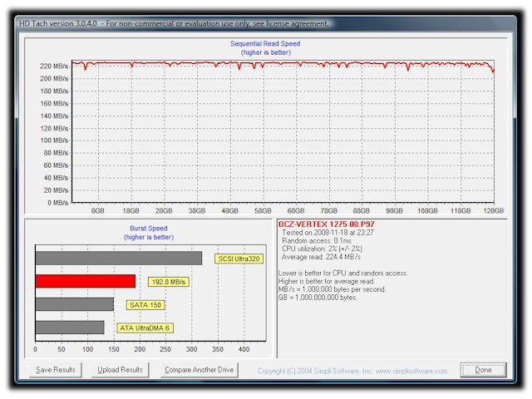Click the 100 MB/s axis label

[x=54, y=140]
